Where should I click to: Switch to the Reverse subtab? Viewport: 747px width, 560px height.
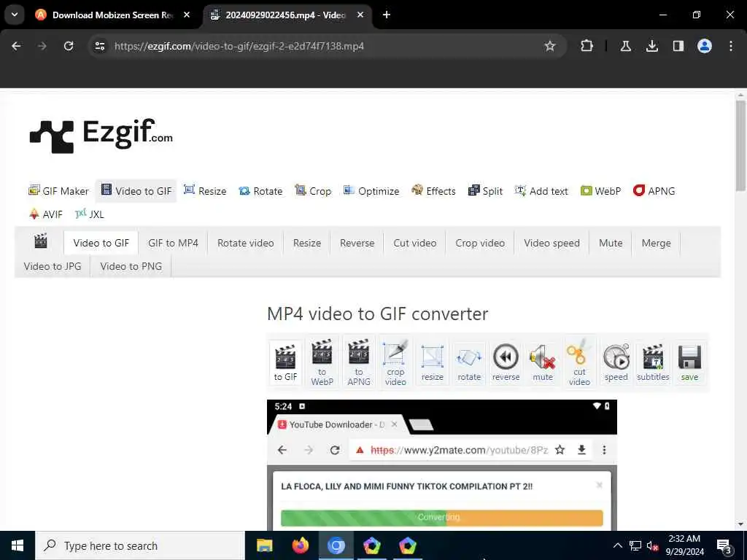tap(357, 243)
